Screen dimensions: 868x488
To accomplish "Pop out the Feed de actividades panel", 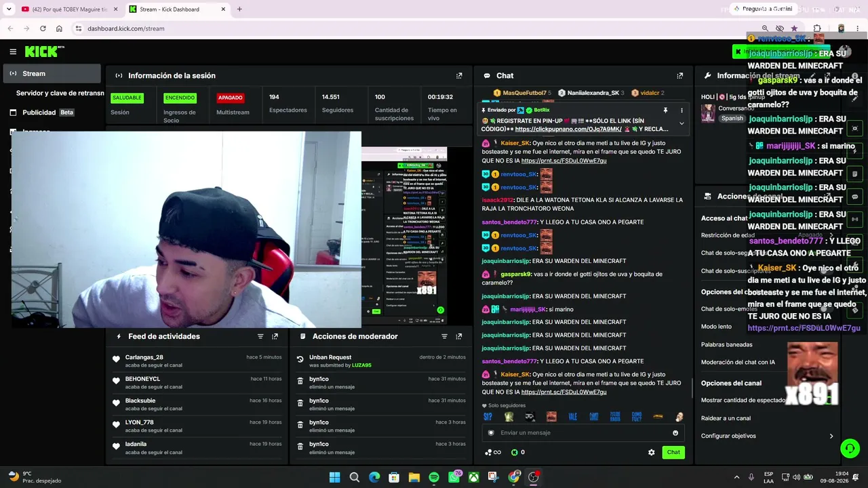I will click(x=275, y=336).
